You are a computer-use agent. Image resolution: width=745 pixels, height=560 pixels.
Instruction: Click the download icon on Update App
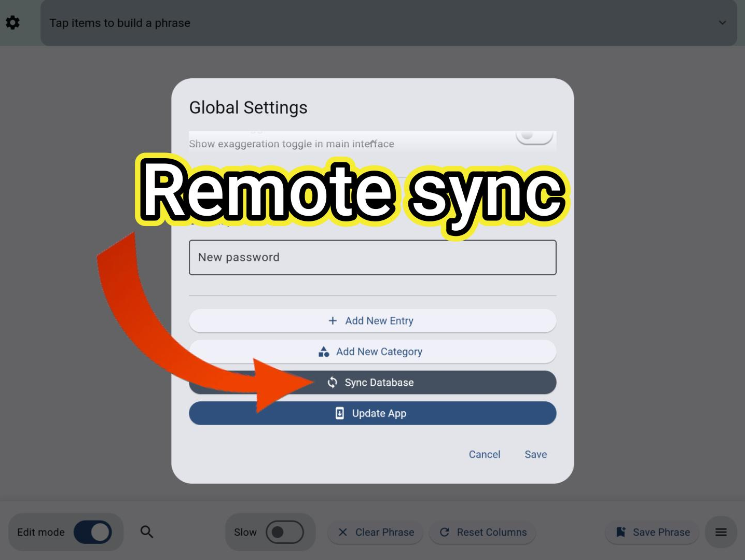point(339,413)
